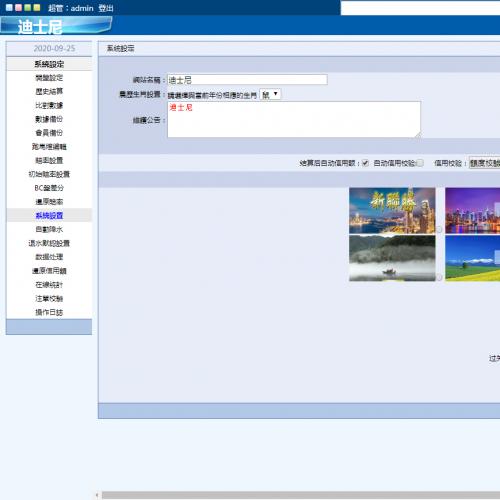Open 自動降水 in the sidebar
Screen dimensions: 500x500
[49, 229]
